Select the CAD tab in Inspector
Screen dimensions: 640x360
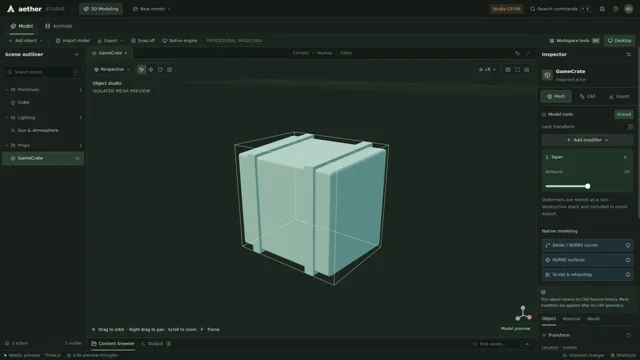pos(587,97)
